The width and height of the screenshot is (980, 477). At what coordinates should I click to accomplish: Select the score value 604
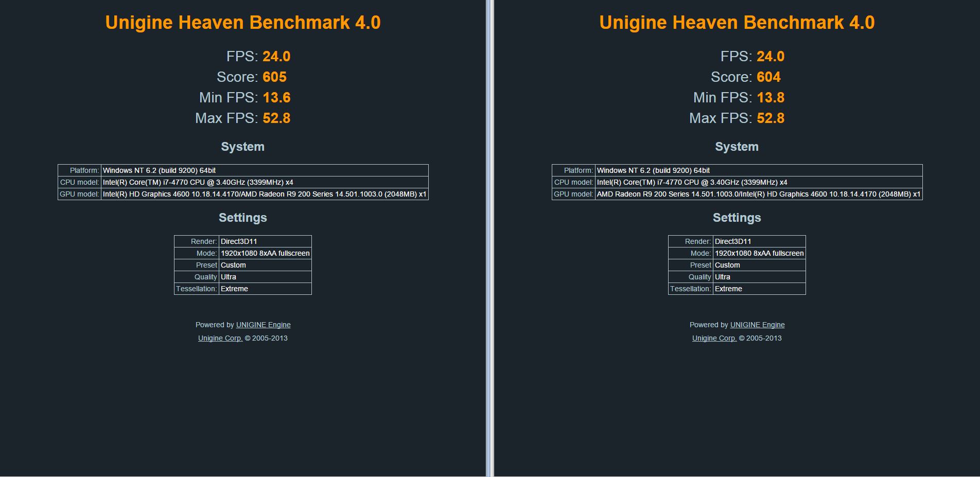(x=768, y=77)
